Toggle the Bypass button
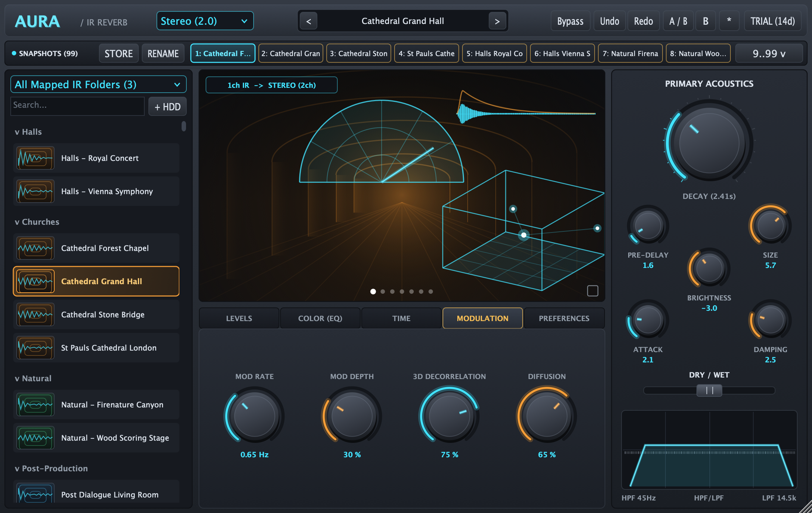 570,21
